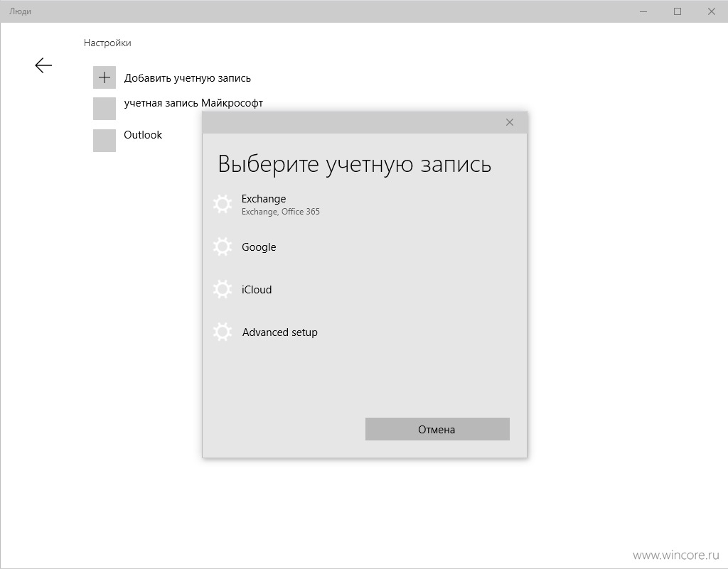The height and width of the screenshot is (569, 728).
Task: Open Advanced setup option
Action: tap(365, 332)
